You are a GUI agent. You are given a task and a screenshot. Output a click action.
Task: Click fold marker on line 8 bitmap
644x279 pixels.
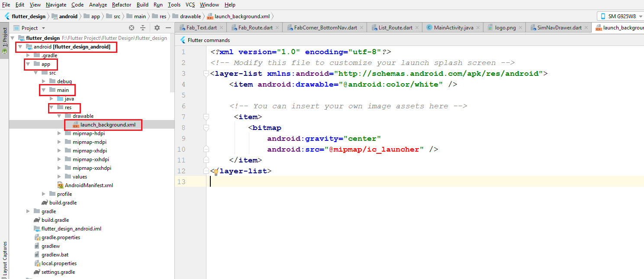(x=206, y=128)
